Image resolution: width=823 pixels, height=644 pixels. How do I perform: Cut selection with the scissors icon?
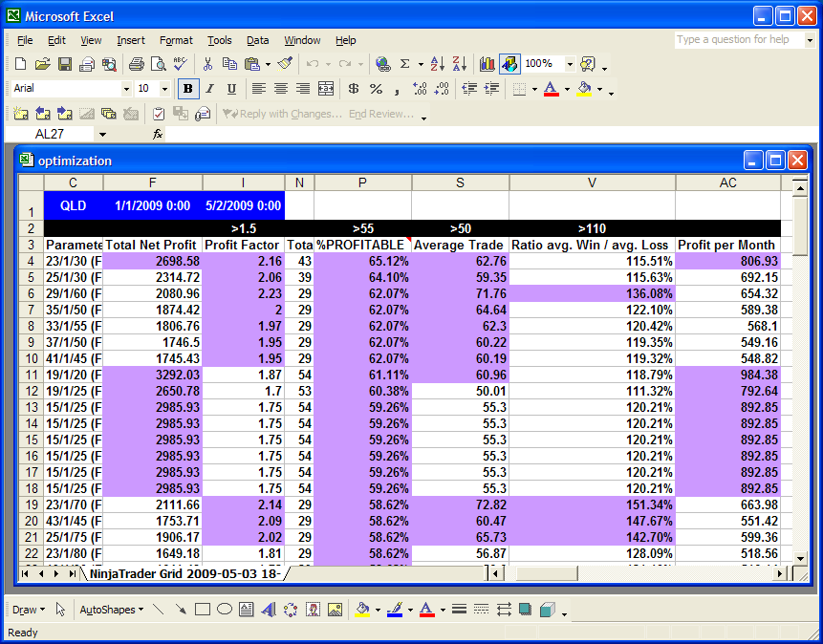[207, 64]
